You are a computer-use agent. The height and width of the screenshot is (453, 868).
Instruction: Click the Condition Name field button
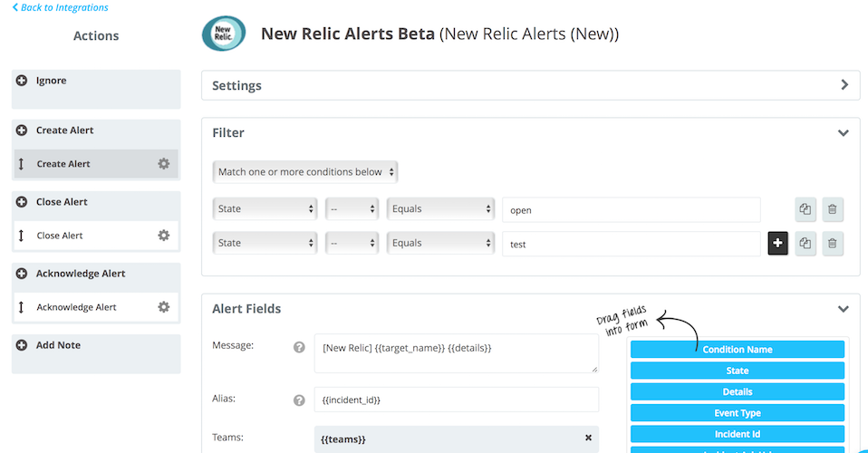pos(737,350)
